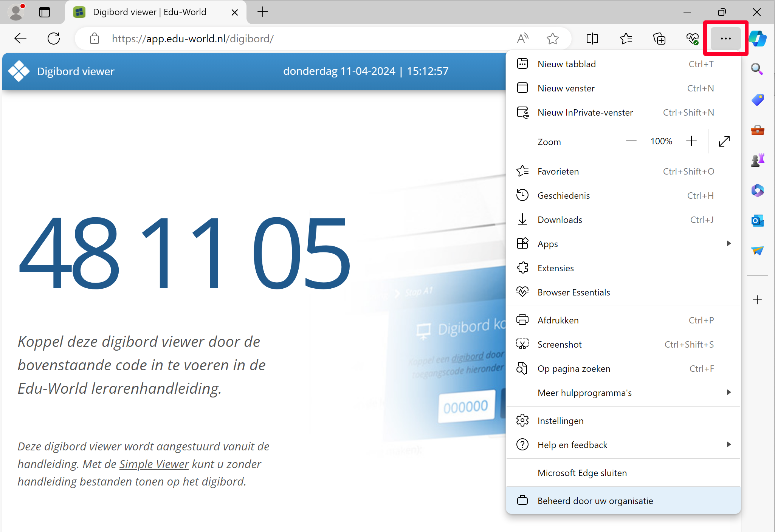
Task: Increase zoom with the plus button
Action: coord(691,141)
